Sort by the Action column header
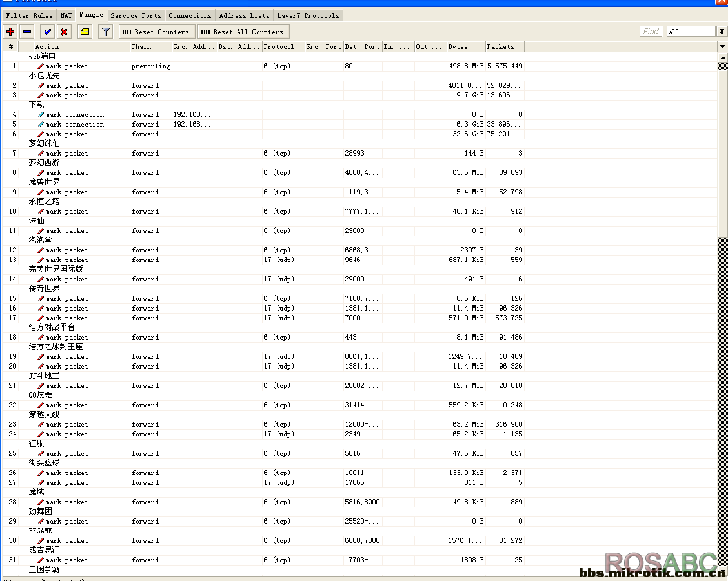Image resolution: width=728 pixels, height=581 pixels. click(x=82, y=46)
